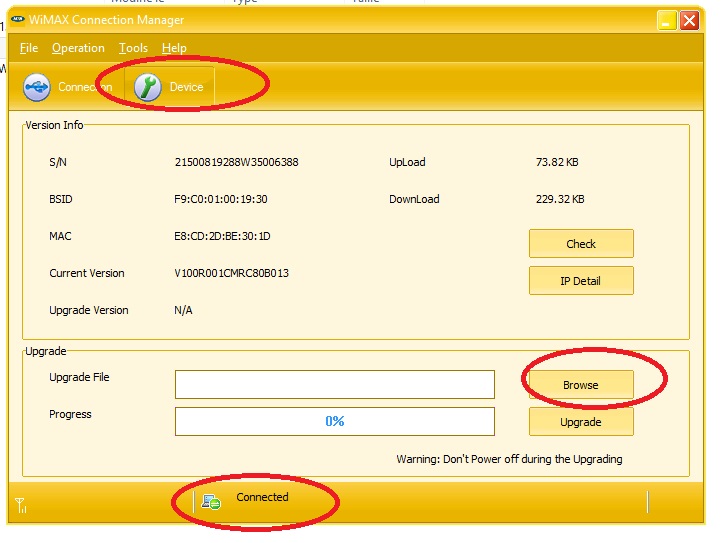Click the WiMAX app logo in title bar

[x=18, y=19]
